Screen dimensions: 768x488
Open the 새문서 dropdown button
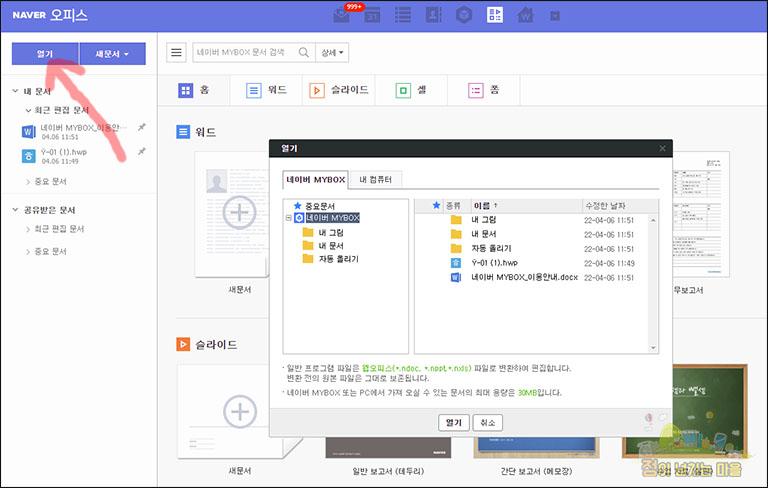112,53
